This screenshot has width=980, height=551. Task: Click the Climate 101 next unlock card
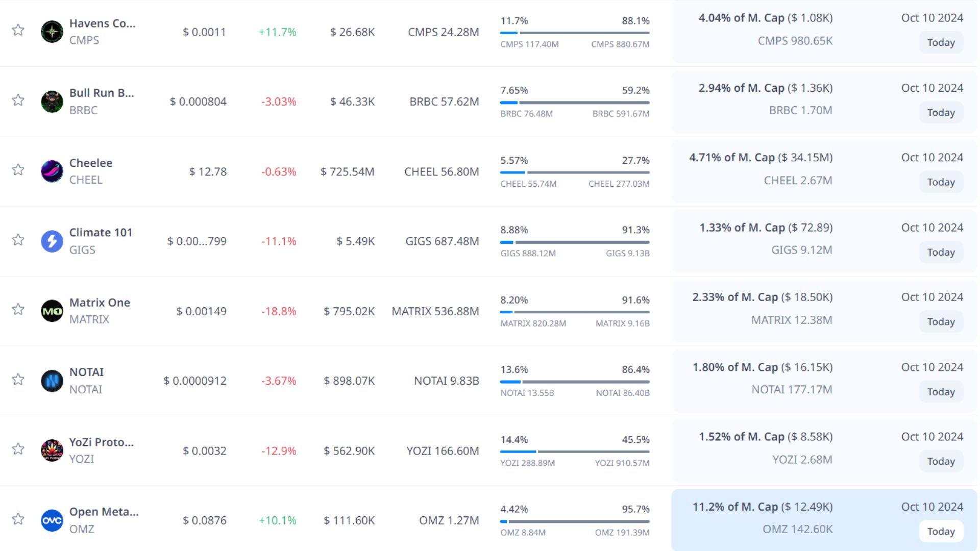[x=824, y=240]
